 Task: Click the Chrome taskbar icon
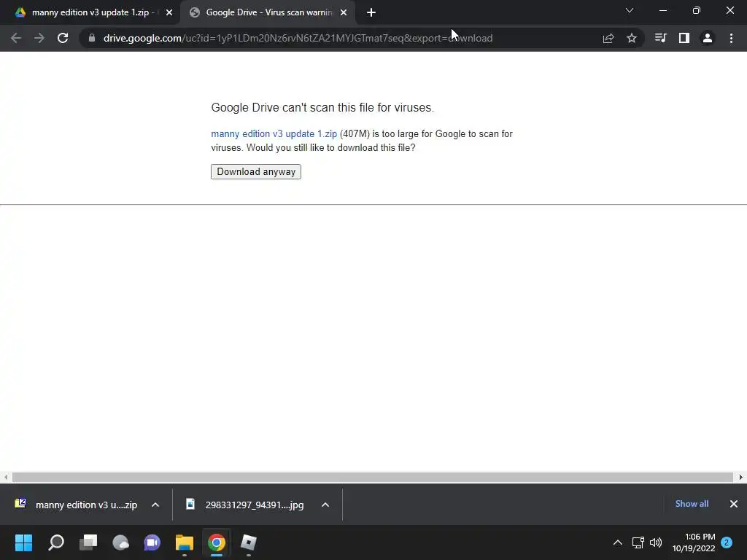point(216,542)
